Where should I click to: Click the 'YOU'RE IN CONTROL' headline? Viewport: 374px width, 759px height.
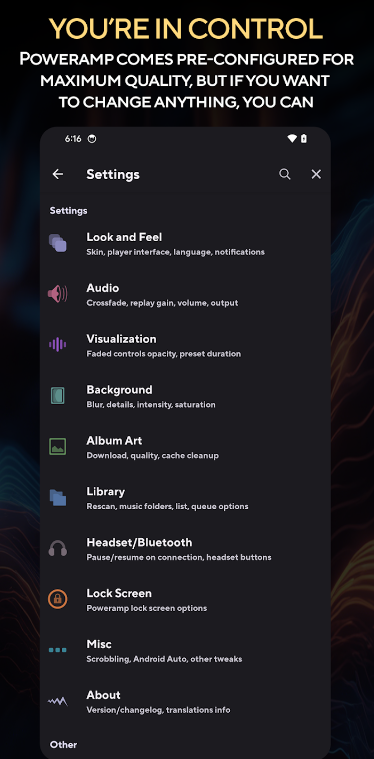click(186, 29)
